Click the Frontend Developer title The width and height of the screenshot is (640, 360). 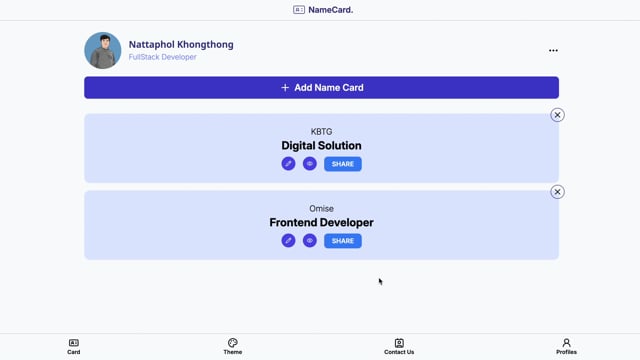click(x=321, y=222)
